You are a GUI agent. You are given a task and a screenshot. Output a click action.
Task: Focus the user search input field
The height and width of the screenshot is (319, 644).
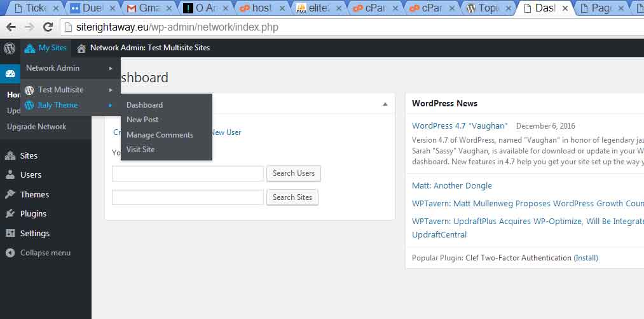click(x=188, y=174)
